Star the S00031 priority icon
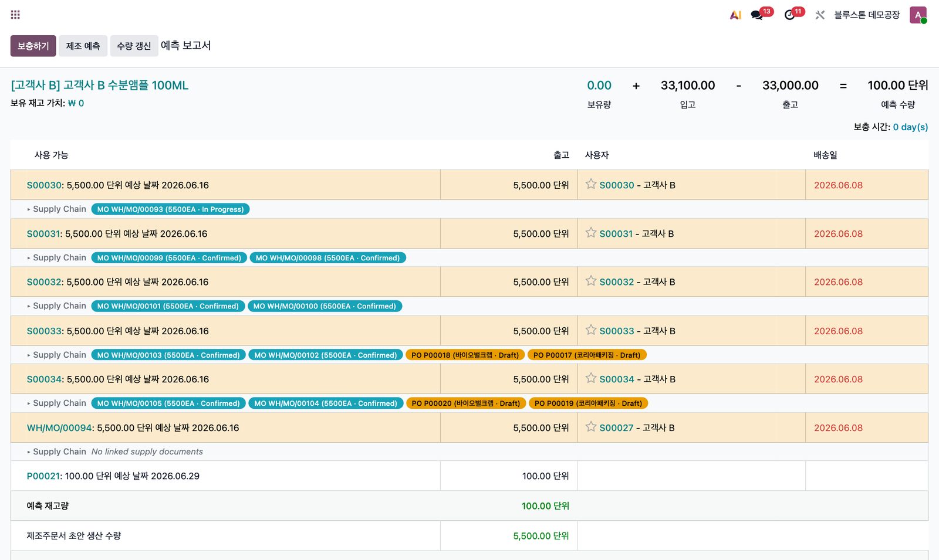 click(x=591, y=233)
